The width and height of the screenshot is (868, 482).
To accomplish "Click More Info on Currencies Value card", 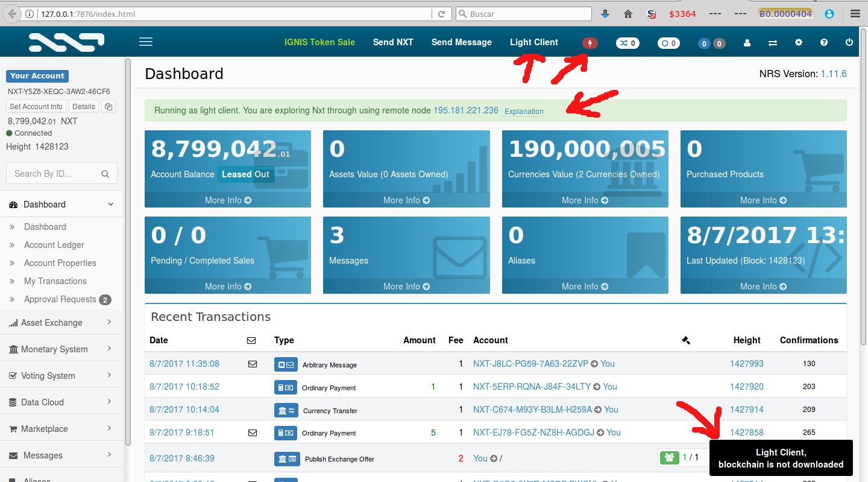I will [585, 200].
